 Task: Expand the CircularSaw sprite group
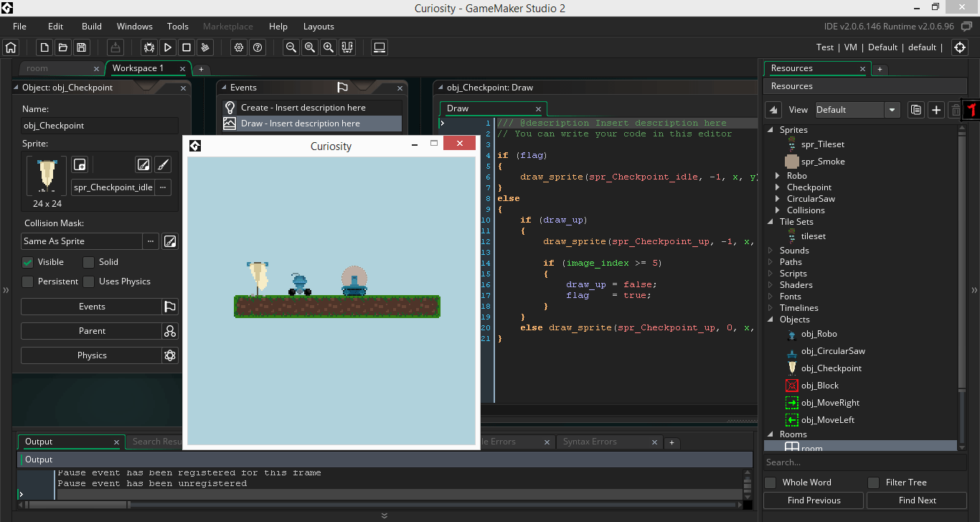coord(778,199)
